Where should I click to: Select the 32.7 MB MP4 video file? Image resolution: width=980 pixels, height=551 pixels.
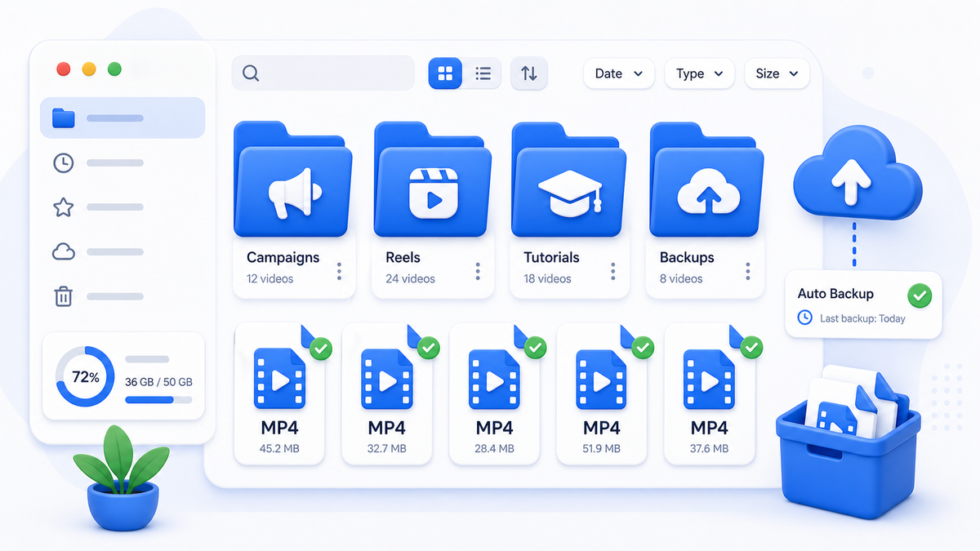point(386,395)
